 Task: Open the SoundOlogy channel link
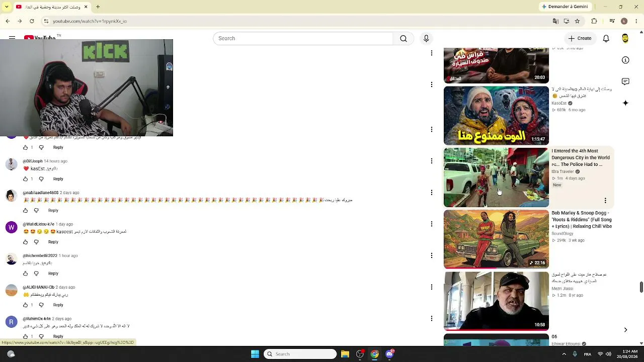[562, 234]
